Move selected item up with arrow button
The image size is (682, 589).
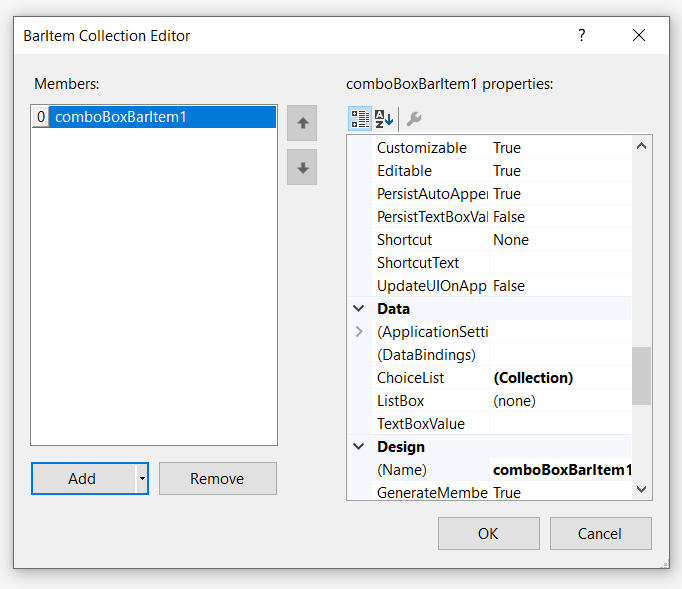pos(302,124)
